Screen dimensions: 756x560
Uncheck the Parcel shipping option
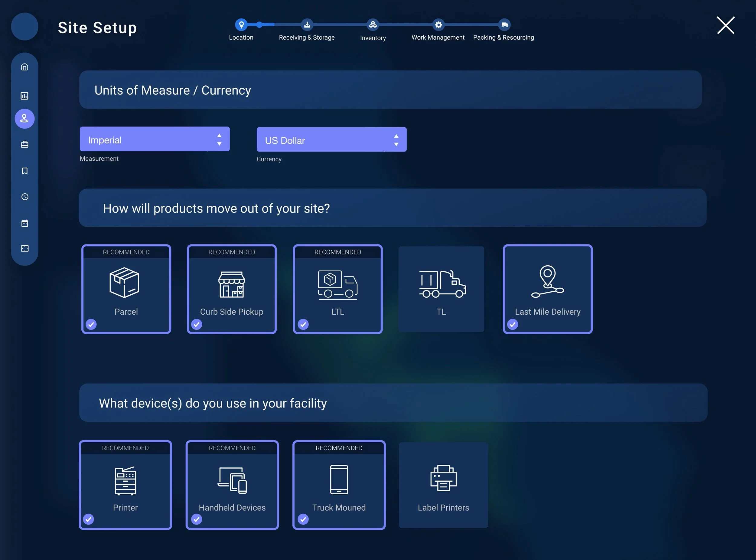pyautogui.click(x=91, y=324)
